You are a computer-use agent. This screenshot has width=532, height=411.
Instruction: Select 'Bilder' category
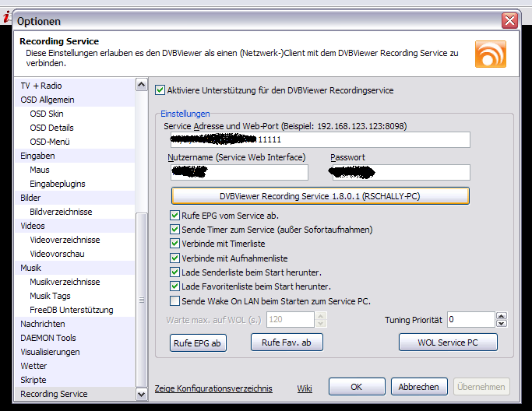(x=75, y=198)
